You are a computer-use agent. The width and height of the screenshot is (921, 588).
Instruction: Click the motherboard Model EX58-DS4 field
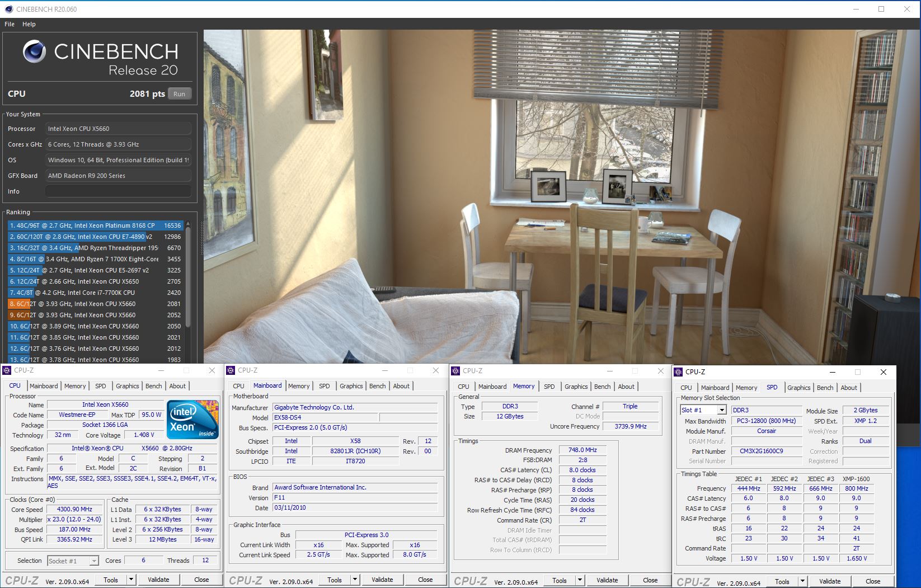(x=325, y=417)
